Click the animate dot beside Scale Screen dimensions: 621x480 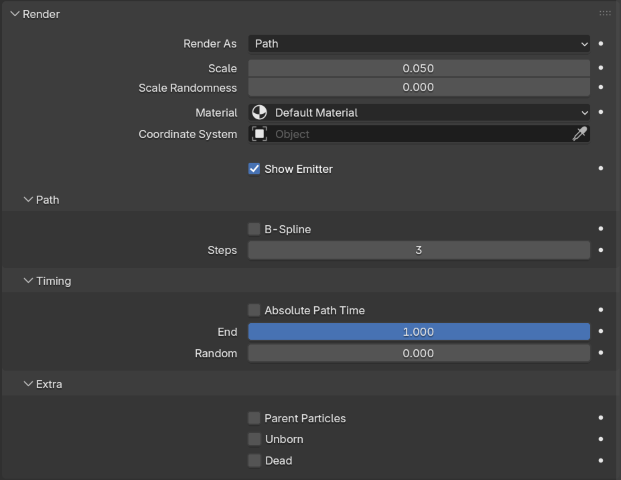[x=601, y=68]
